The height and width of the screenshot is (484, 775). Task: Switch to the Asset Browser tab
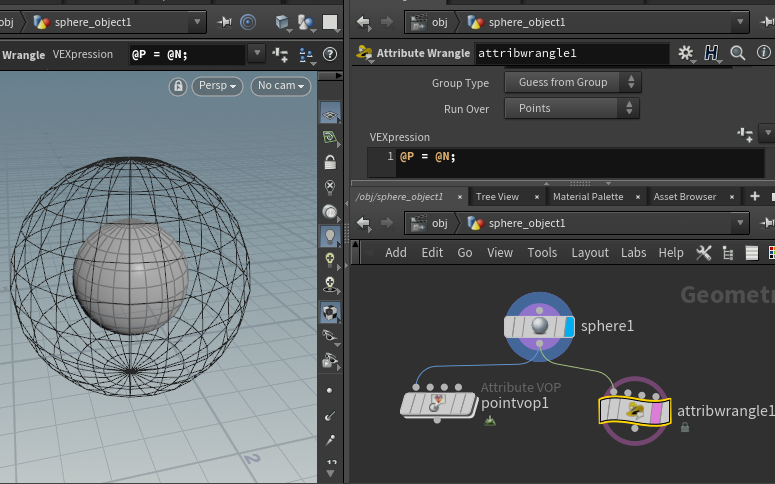685,197
